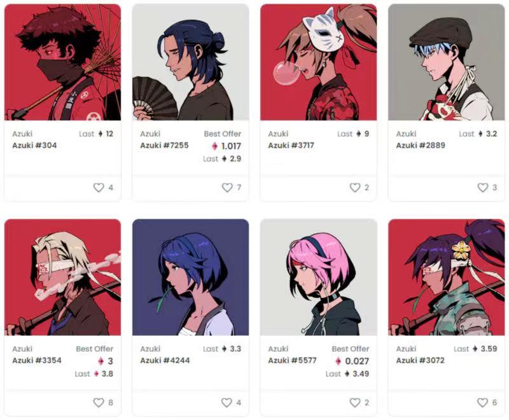Screen dimensions: 509x420
Task: Click the Best Offer 1.017 price on #7255
Action: pos(227,146)
